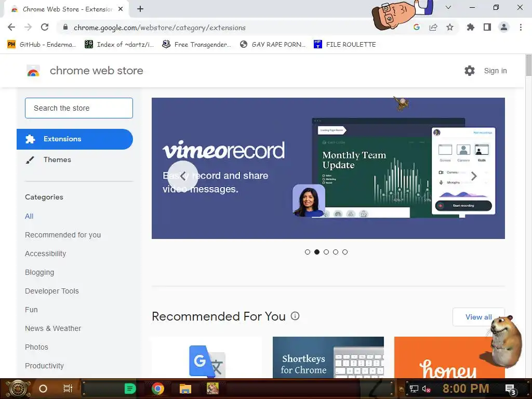This screenshot has width=532, height=399.
Task: Close the Chrome Web Store tab
Action: (x=121, y=9)
